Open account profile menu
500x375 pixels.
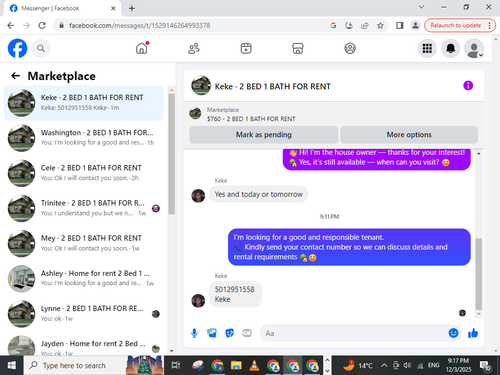474,49
